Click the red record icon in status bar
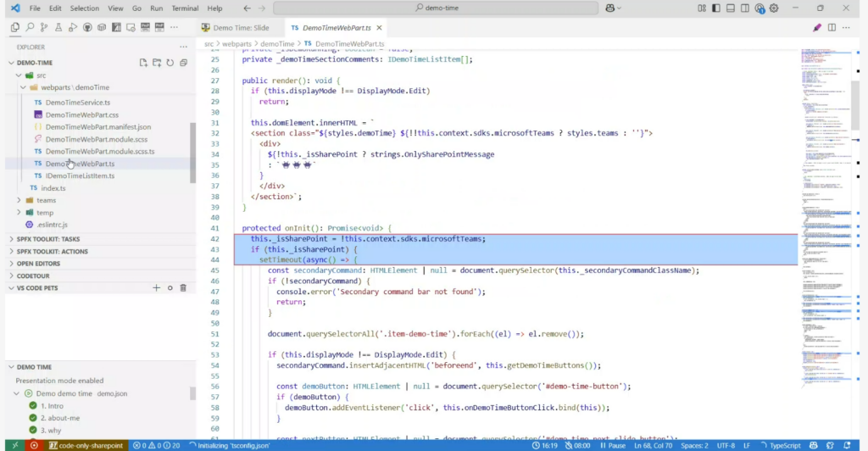Screen dimensions: 868x451 34,445
